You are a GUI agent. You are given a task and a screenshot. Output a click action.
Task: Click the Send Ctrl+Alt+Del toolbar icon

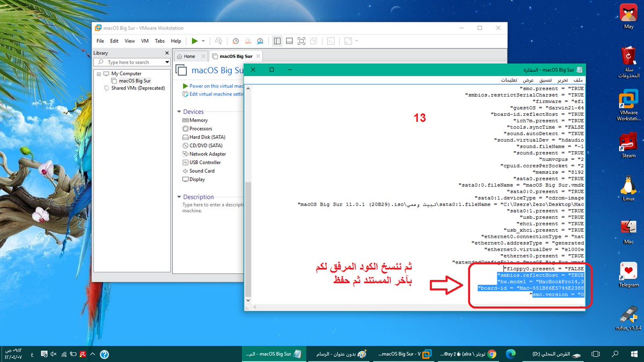[x=218, y=41]
